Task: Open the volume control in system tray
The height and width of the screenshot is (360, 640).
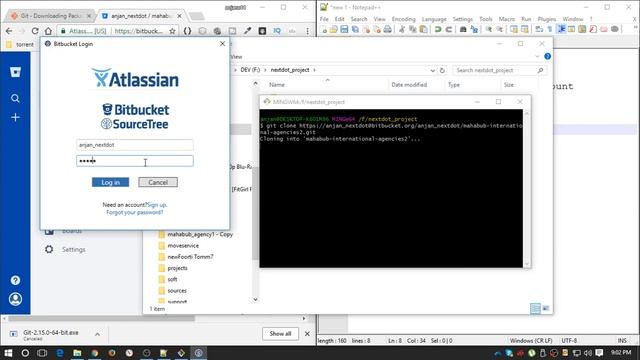Action: [587, 353]
